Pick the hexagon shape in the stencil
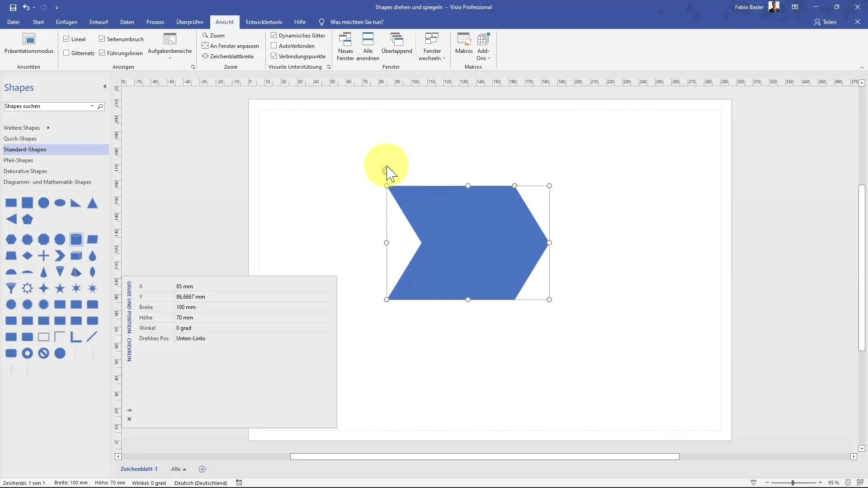Screen dimensions: 868x488 click(x=11, y=239)
